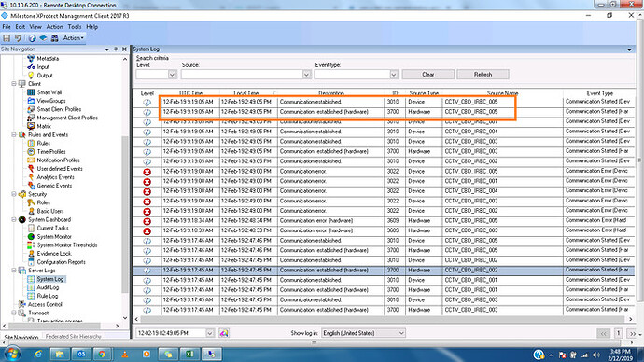
Task: Select System Log in the tree
Action: pos(50,279)
